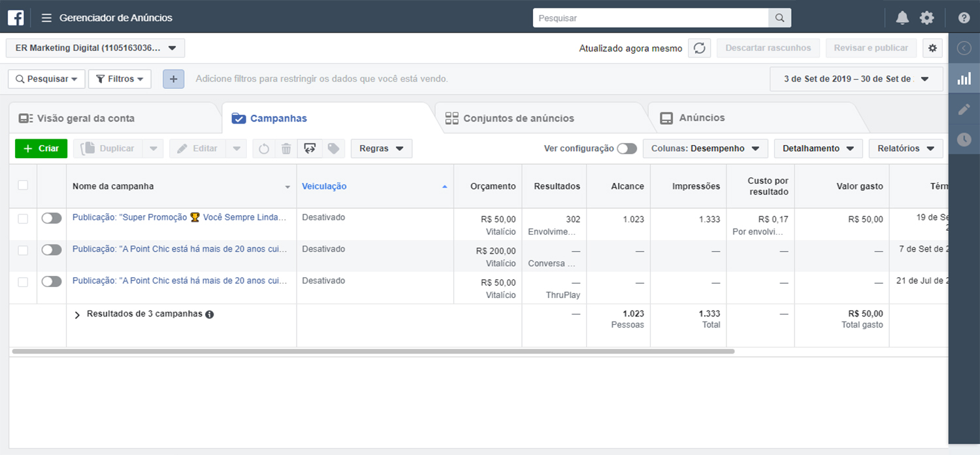The height and width of the screenshot is (455, 980).
Task: Expand the Detalhamento dropdown
Action: tap(818, 148)
